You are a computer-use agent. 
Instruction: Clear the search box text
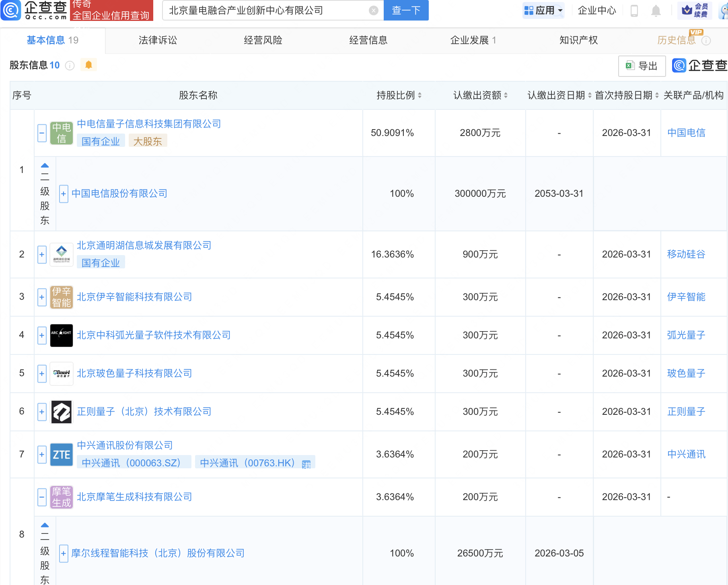coord(373,10)
